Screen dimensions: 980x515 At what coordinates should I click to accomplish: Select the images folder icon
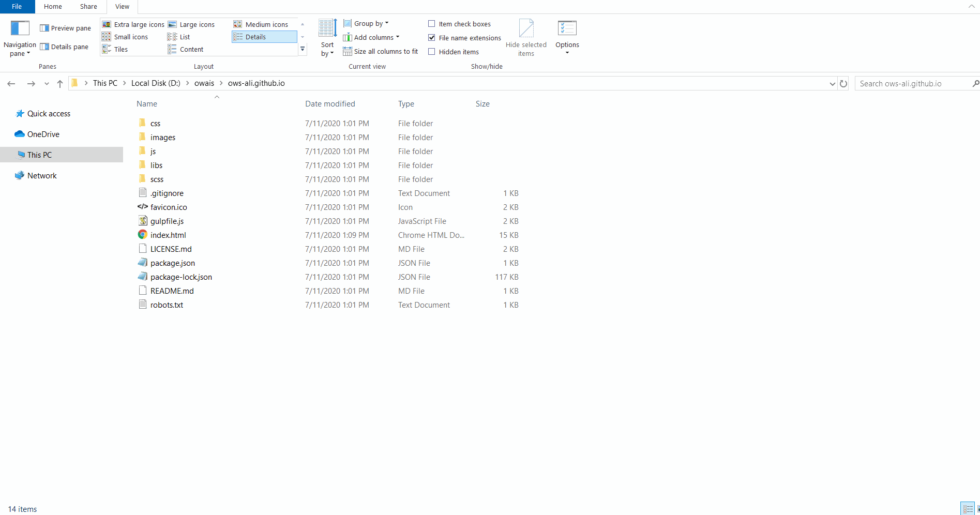click(142, 137)
